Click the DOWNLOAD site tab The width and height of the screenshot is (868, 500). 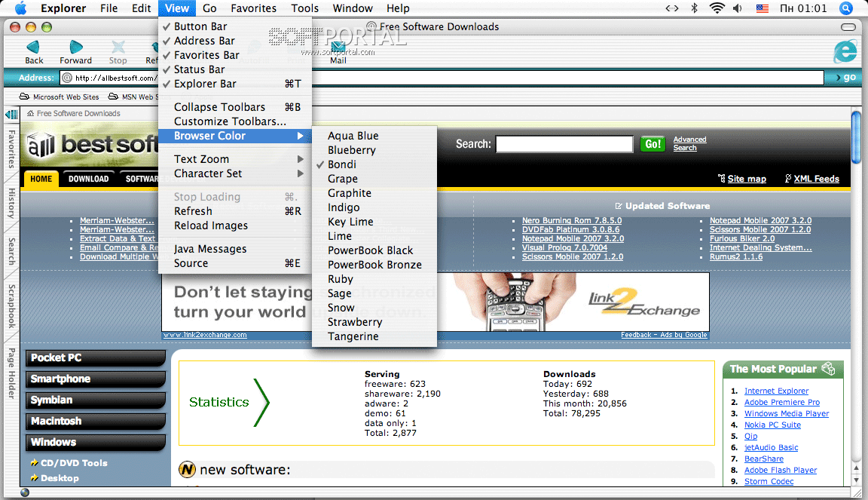[89, 179]
